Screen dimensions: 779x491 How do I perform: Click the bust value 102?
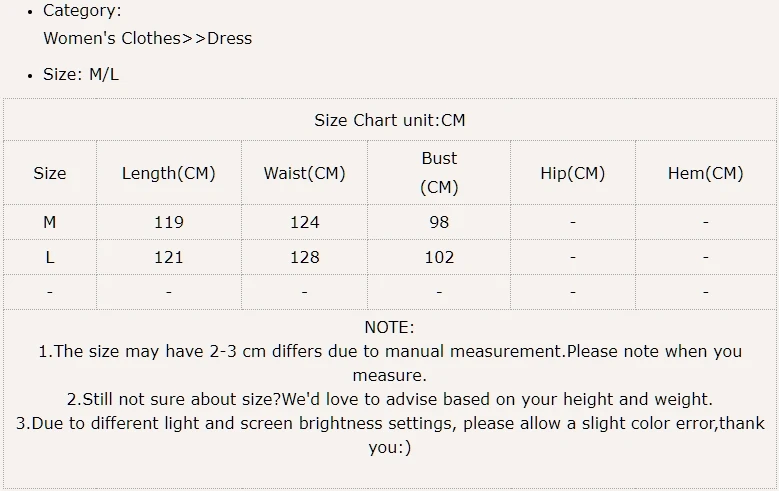coord(439,257)
